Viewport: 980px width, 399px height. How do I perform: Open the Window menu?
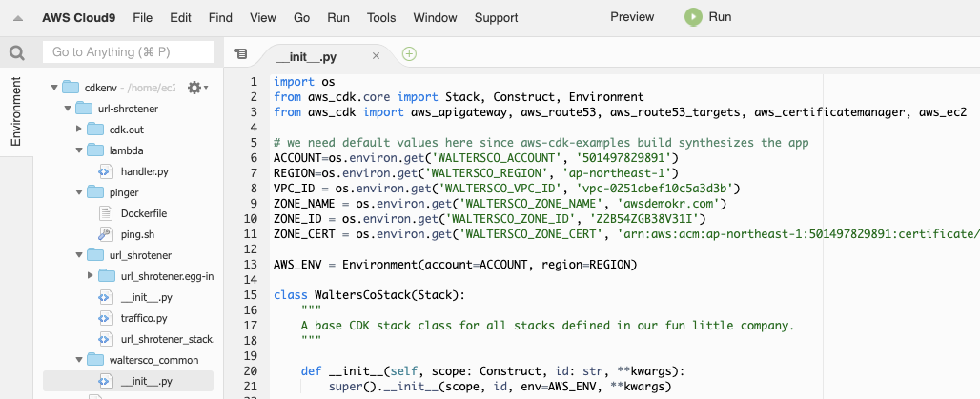435,18
